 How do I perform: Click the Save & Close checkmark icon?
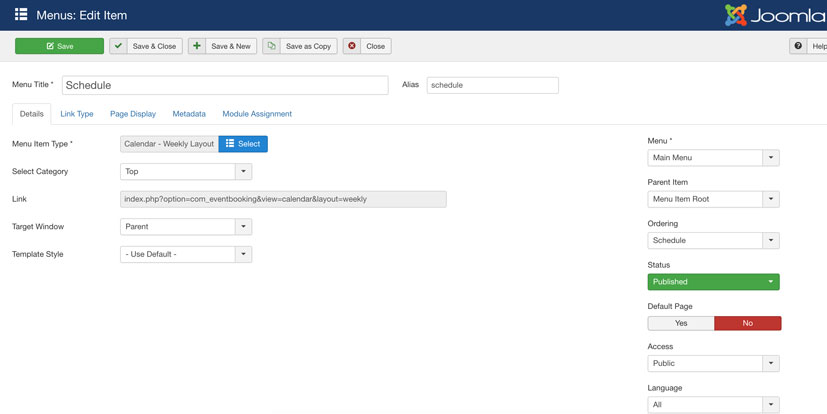coord(118,46)
